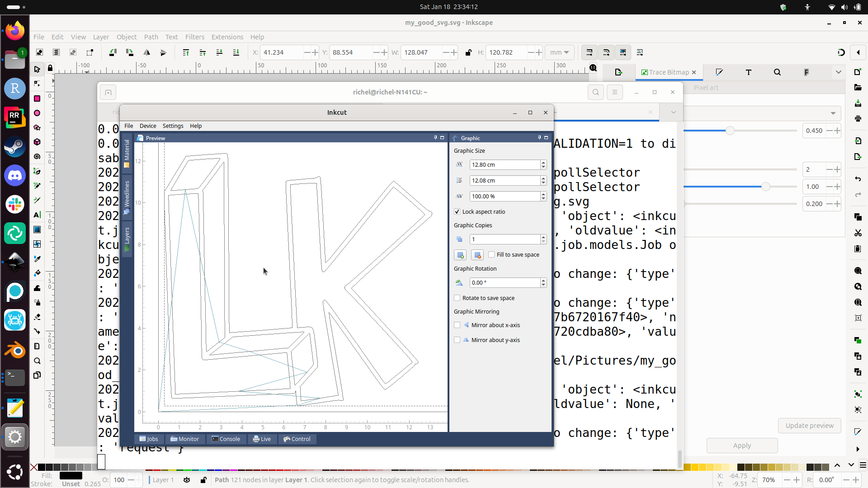Click Flip vertical icon in toolbar

163,52
